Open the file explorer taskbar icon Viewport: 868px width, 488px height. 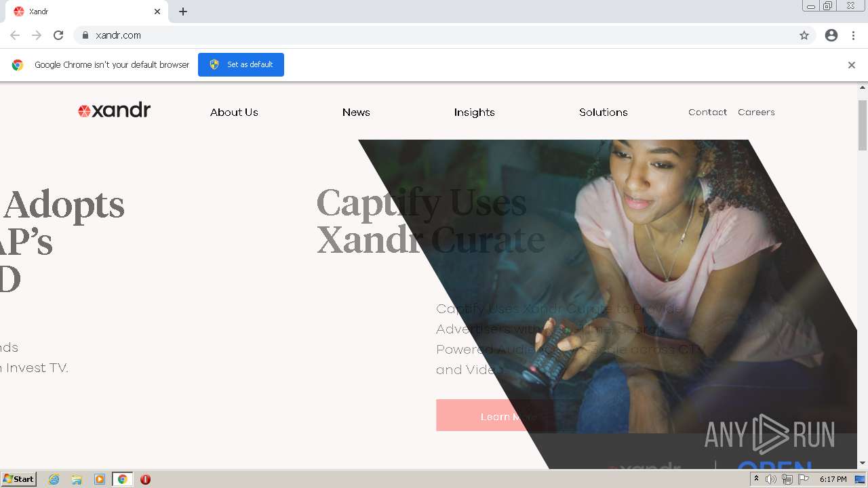77,479
